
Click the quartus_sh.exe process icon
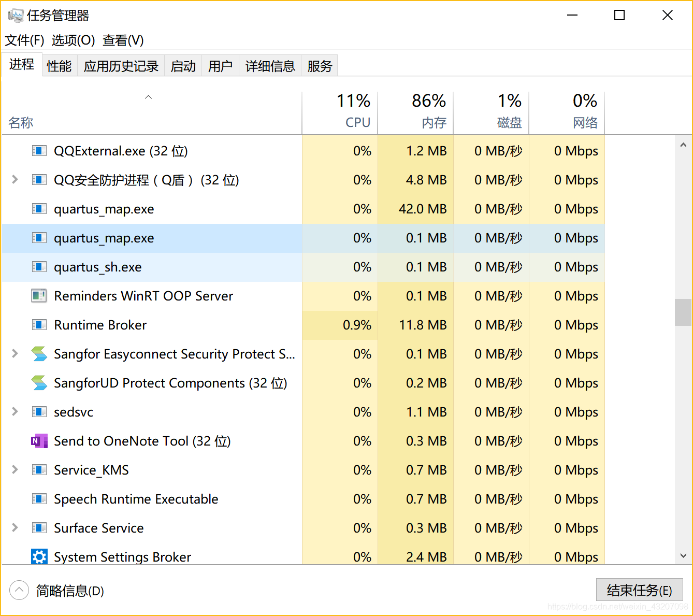click(39, 267)
